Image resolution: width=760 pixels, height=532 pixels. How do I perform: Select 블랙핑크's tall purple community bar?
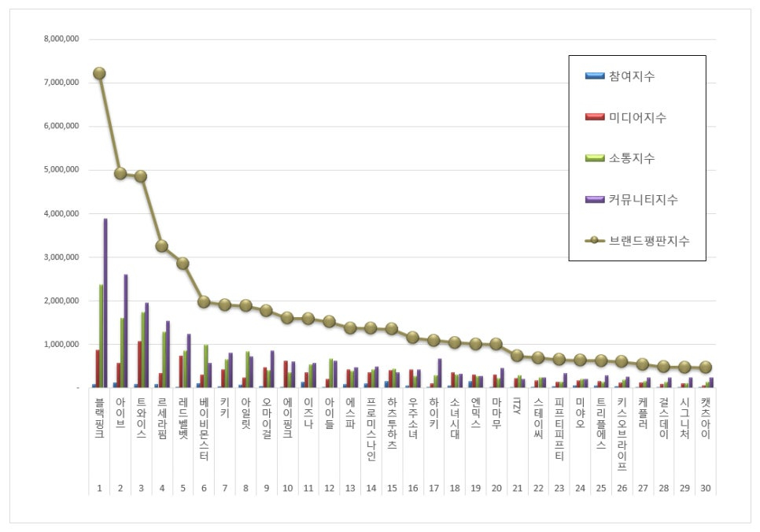coord(105,303)
